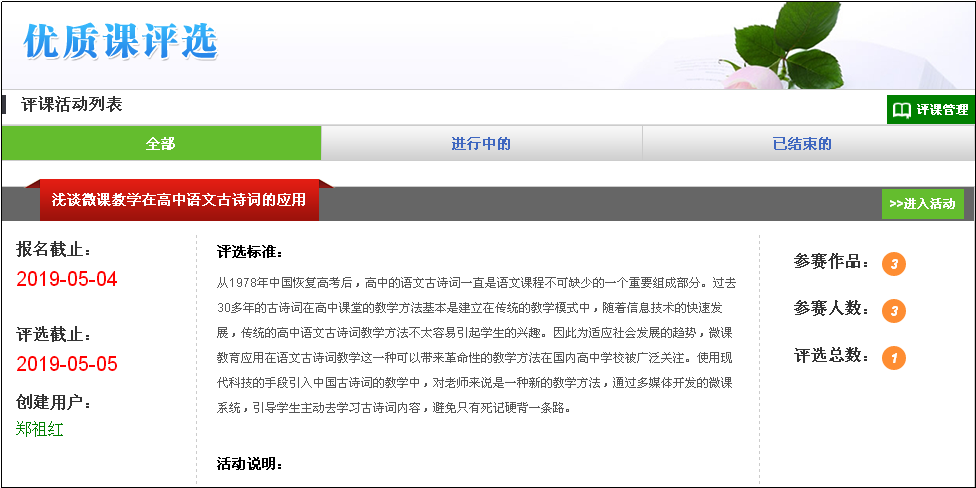Open the red 浅谈微课教学 activity title banner
The width and height of the screenshot is (976, 488).
click(x=179, y=200)
